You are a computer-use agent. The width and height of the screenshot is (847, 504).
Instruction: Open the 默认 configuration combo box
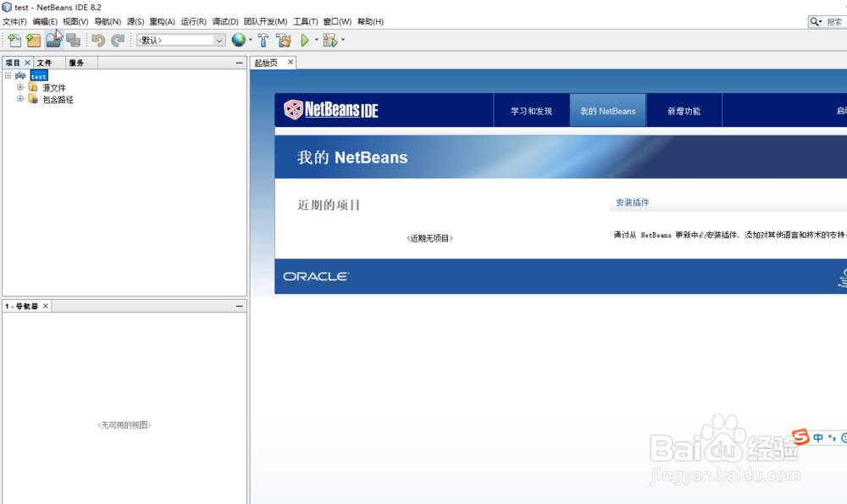point(181,40)
